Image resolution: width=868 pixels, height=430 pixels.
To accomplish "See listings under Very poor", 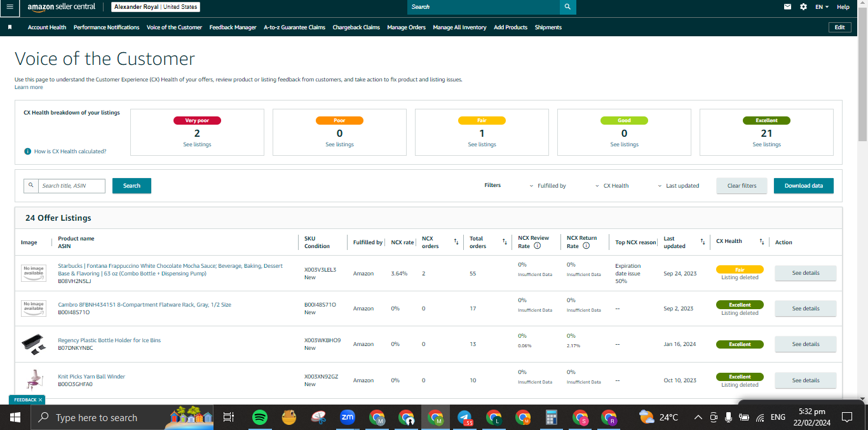I will click(x=197, y=144).
